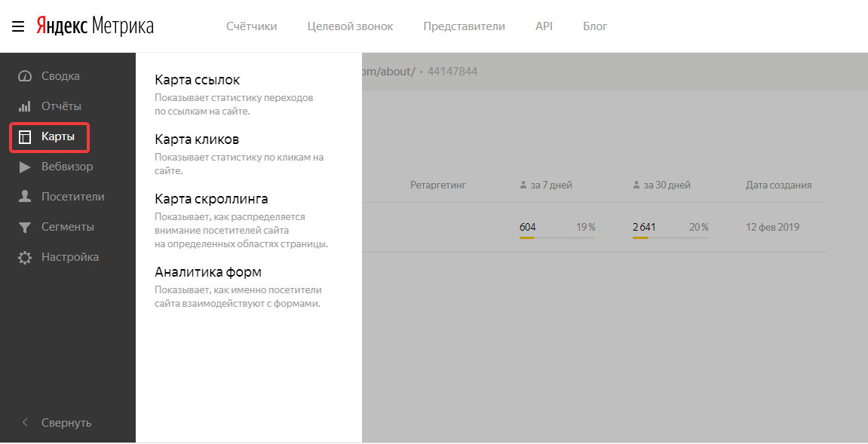Open Настройка section label
Screen dimensions: 868x444
[x=69, y=257]
